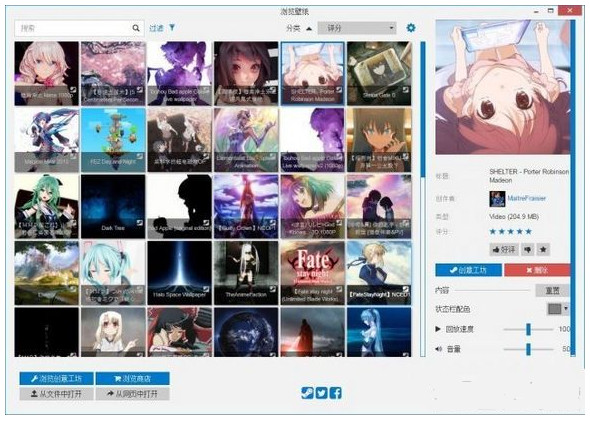Click the 从网页中打开 open-from-web button
590x422 pixels.
(132, 394)
